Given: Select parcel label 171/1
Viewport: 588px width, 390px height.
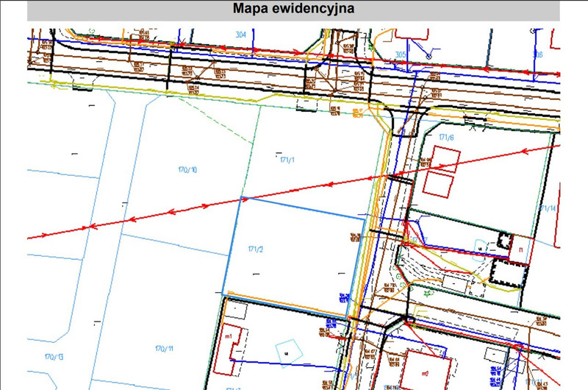Looking at the screenshot, I should pyautogui.click(x=287, y=160).
